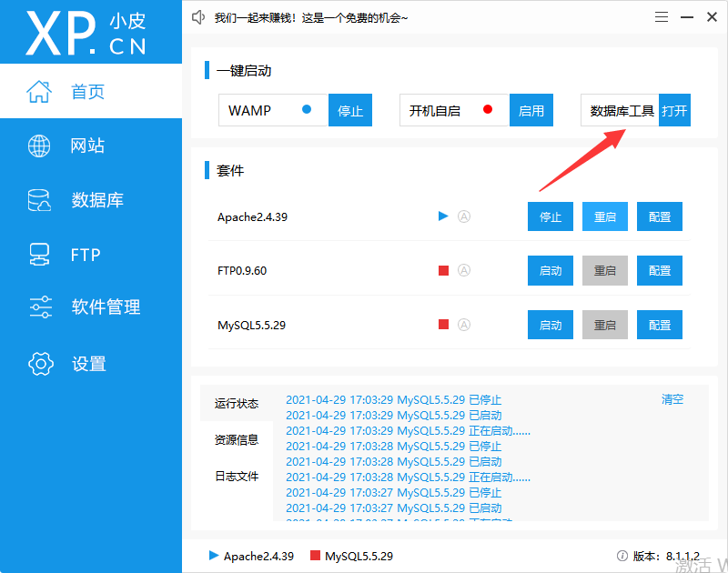Start MySQL5.5.29 service
The width and height of the screenshot is (728, 573).
pyautogui.click(x=551, y=325)
